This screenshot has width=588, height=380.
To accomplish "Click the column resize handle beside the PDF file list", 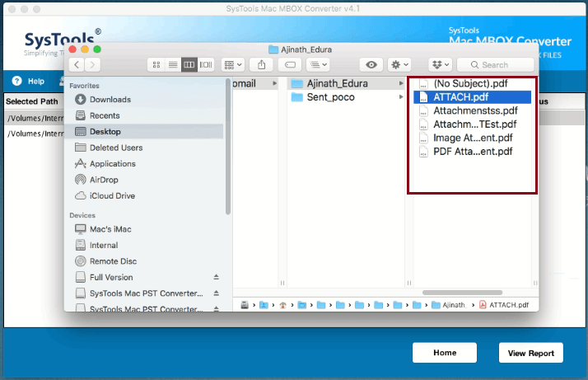I will tap(535, 283).
